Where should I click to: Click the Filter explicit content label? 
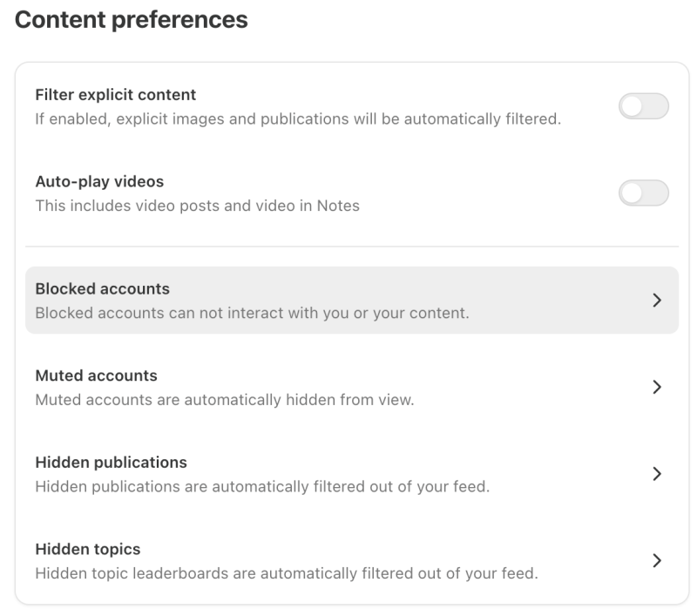(115, 95)
